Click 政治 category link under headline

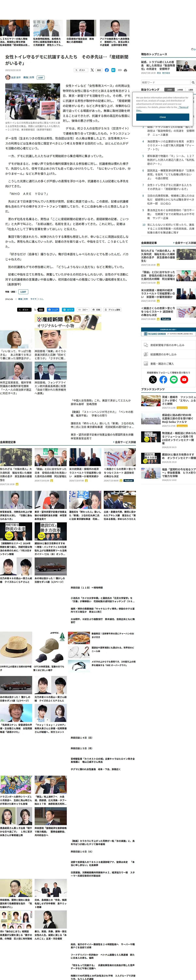[x=25, y=78]
